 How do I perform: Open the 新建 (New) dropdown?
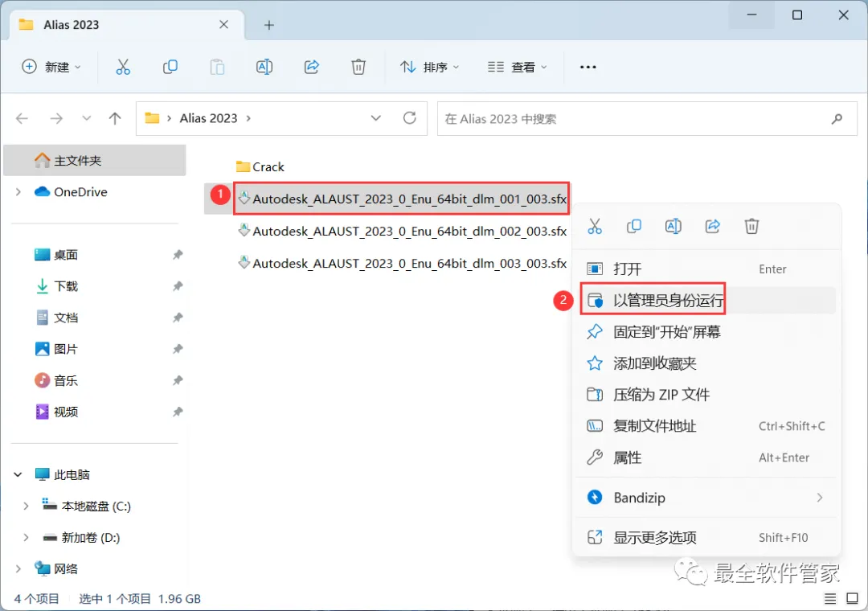pyautogui.click(x=51, y=67)
